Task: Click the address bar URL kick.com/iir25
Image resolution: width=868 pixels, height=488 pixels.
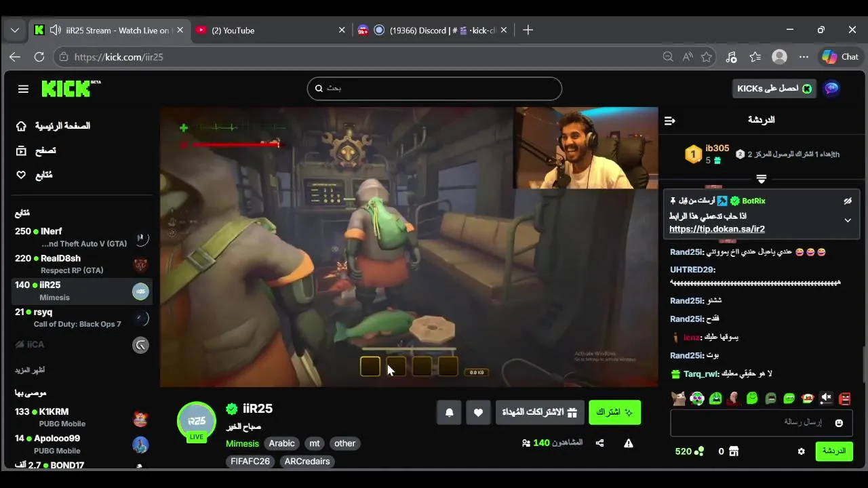Action: click(119, 57)
